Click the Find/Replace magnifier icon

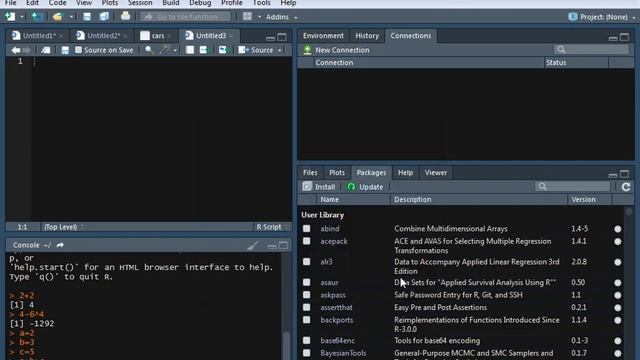click(149, 50)
